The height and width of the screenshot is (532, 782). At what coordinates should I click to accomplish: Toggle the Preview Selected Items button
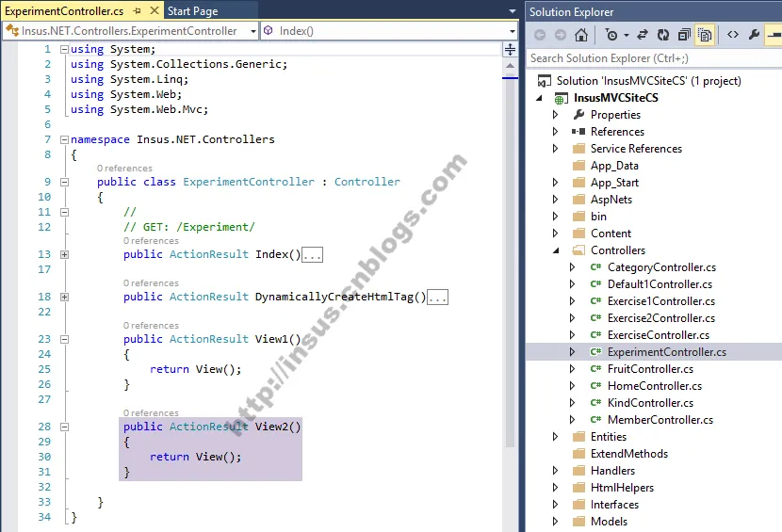click(x=774, y=35)
